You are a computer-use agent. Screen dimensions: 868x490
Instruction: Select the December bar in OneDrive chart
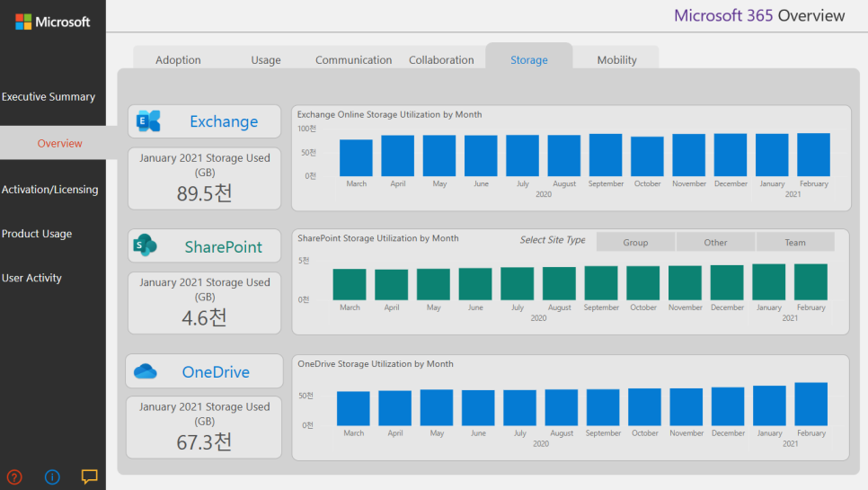click(728, 406)
